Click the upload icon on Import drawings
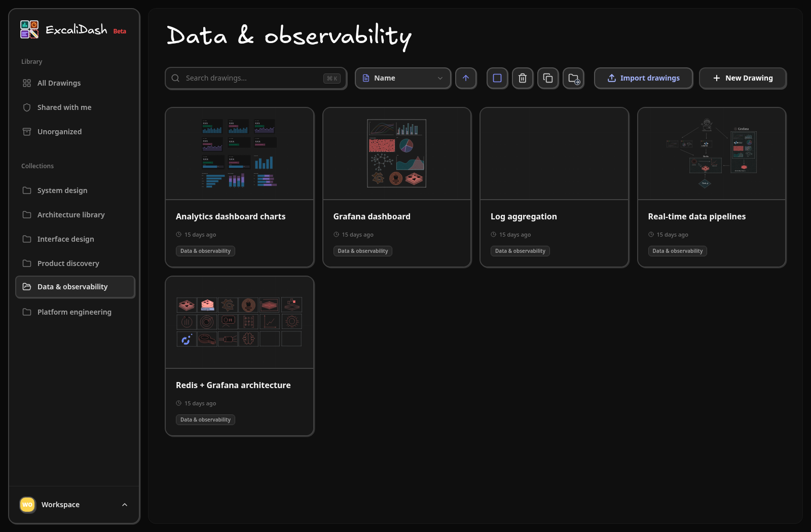Screen dimensions: 811x532 point(612,78)
